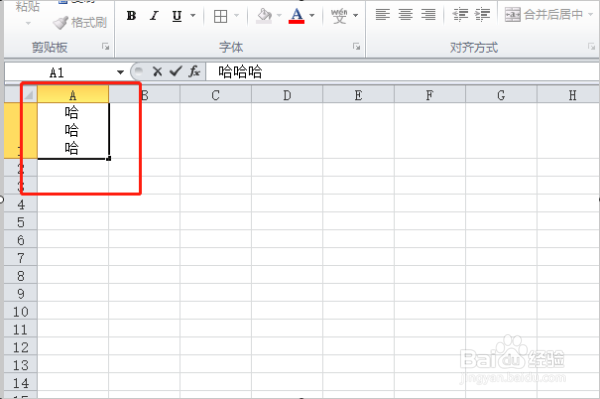Decrease indent

point(460,15)
